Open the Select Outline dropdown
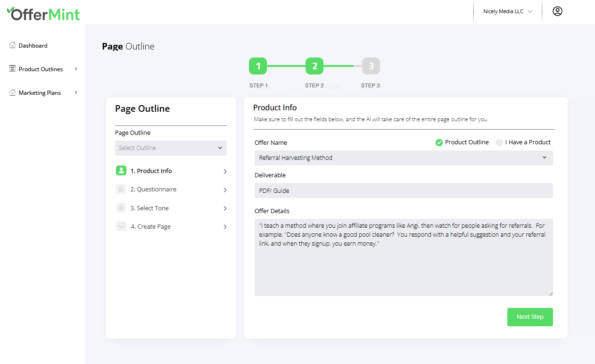This screenshot has height=364, width=595. pos(171,148)
